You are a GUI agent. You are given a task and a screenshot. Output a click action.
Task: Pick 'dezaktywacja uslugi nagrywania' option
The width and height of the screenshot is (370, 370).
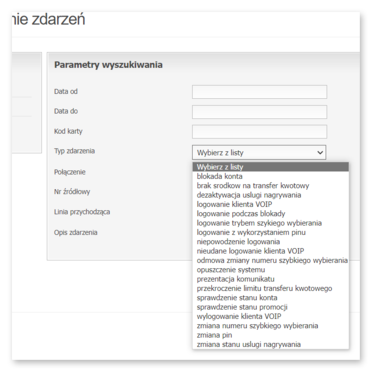[271, 195]
